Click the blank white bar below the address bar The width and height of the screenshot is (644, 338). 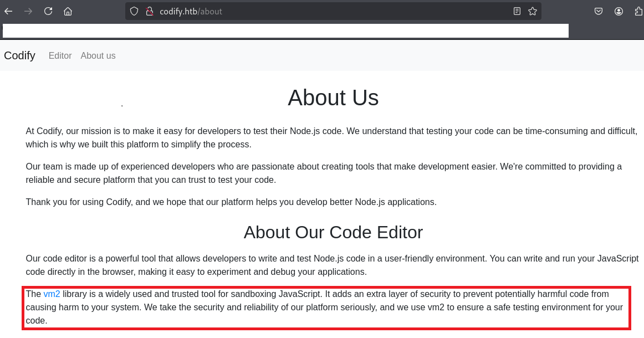pos(285,30)
